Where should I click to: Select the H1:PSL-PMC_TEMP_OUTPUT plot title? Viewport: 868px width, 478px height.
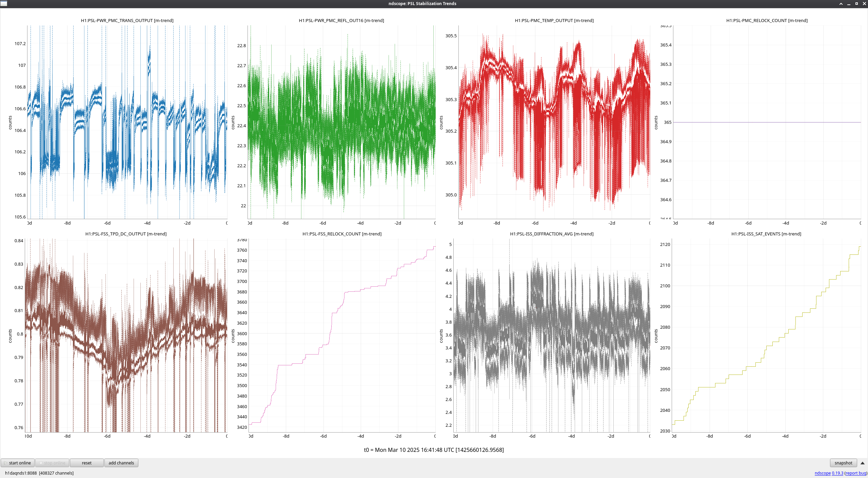tap(554, 20)
